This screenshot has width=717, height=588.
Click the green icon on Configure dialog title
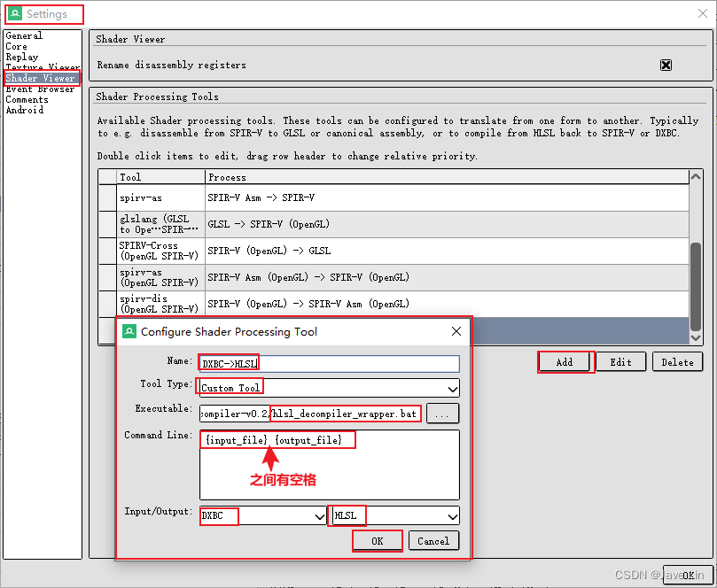coord(130,330)
